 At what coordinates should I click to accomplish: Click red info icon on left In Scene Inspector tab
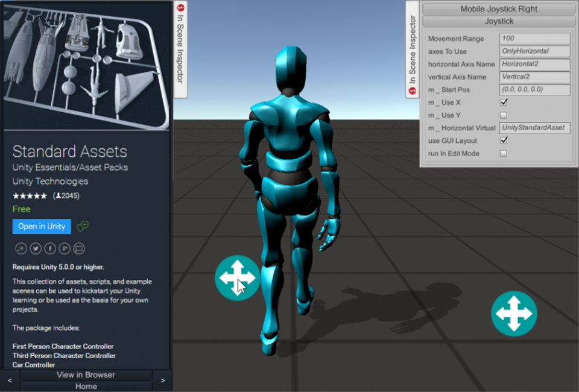click(x=180, y=7)
